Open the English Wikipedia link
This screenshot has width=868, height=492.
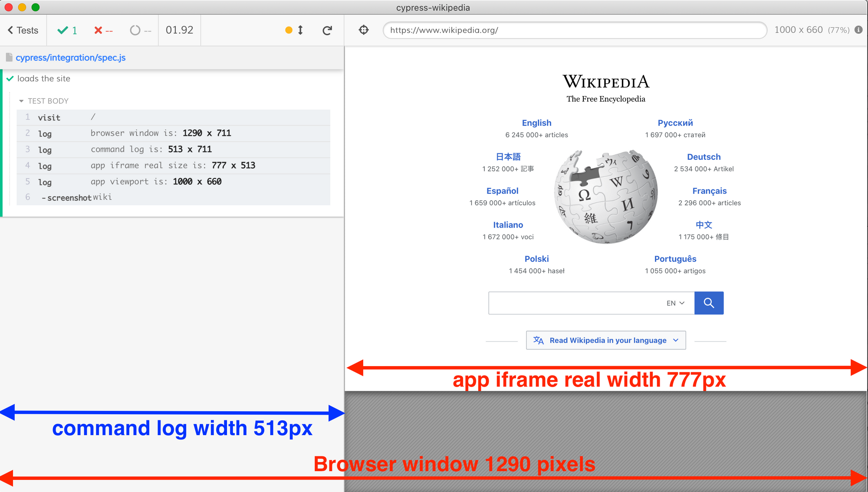tap(536, 123)
